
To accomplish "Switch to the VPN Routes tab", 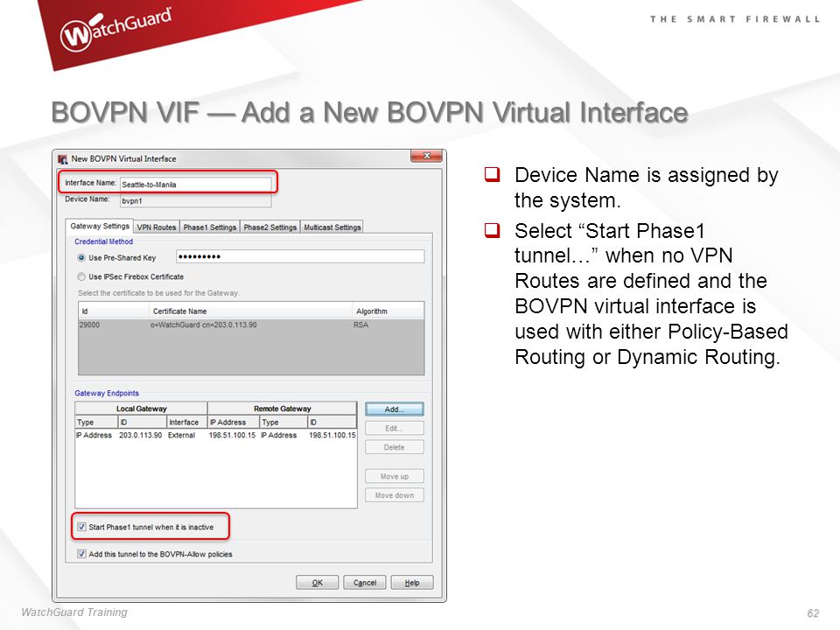I will (157, 227).
